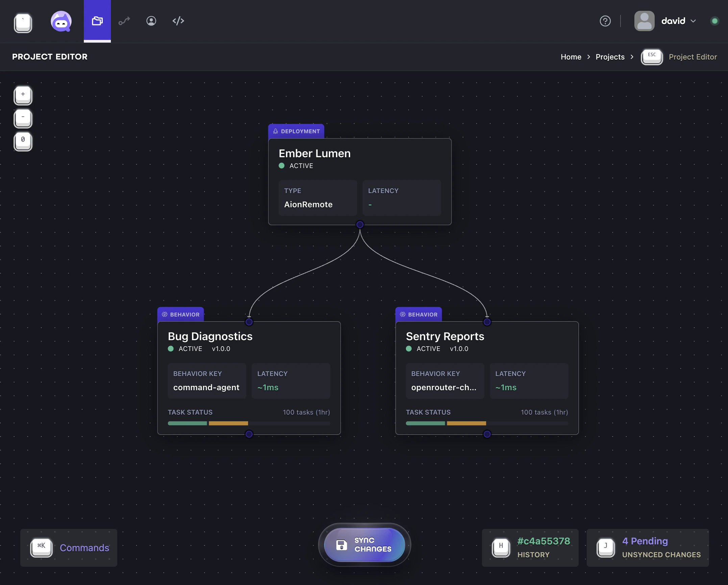This screenshot has width=728, height=585.
Task: Toggle the ACTIVE status dot on Ember Lumen
Action: coord(282,166)
